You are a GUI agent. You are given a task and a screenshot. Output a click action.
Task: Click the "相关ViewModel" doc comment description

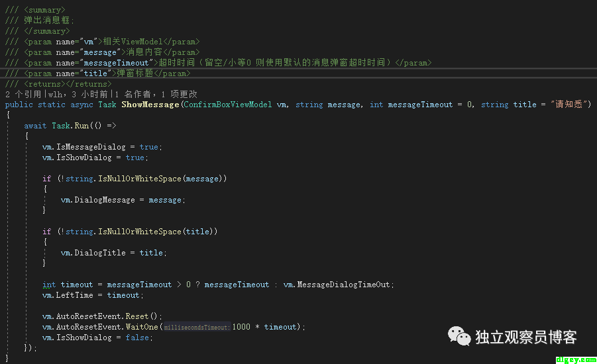click(133, 42)
